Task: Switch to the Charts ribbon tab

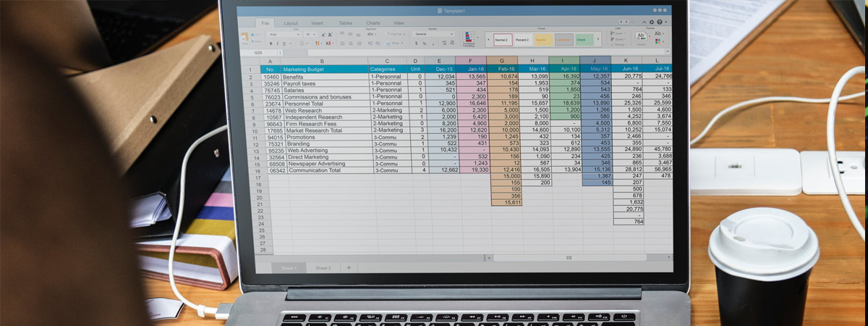Action: (373, 23)
